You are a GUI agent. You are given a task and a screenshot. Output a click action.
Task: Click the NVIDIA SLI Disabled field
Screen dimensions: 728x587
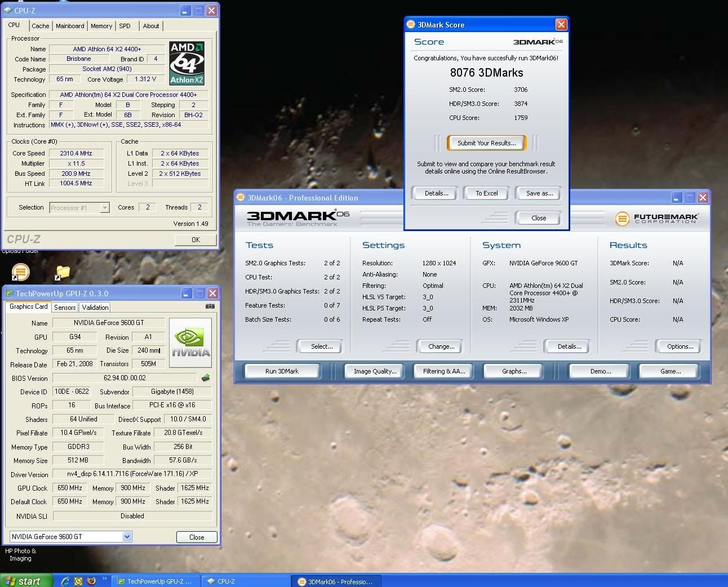pyautogui.click(x=132, y=516)
